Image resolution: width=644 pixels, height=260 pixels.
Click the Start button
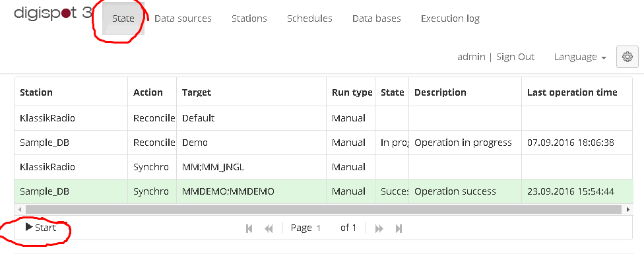[x=41, y=227]
